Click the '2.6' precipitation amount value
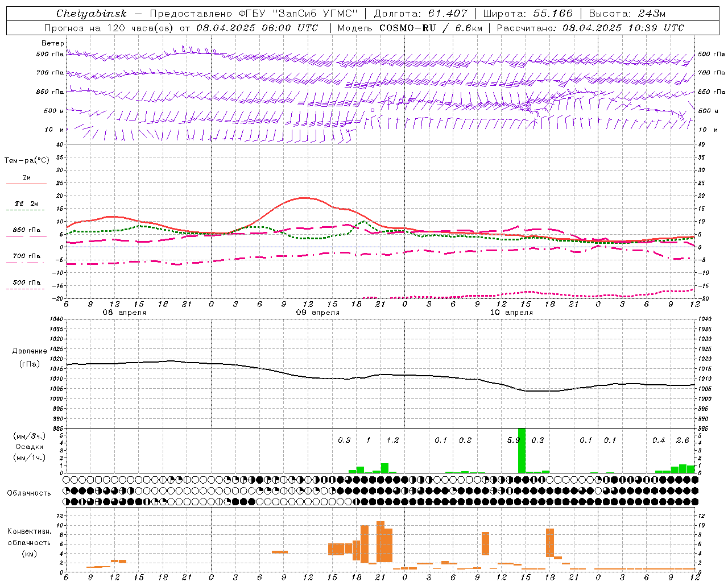This screenshot has height=582, width=728. click(x=682, y=440)
